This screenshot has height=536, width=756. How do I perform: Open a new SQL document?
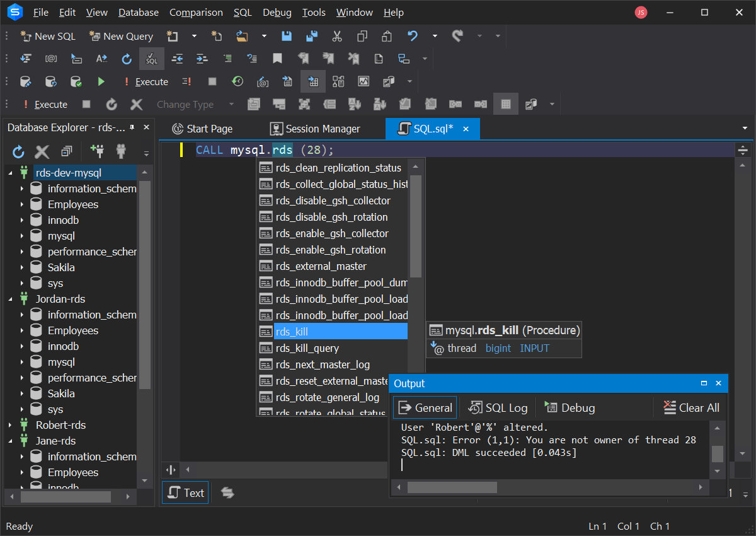pos(49,36)
